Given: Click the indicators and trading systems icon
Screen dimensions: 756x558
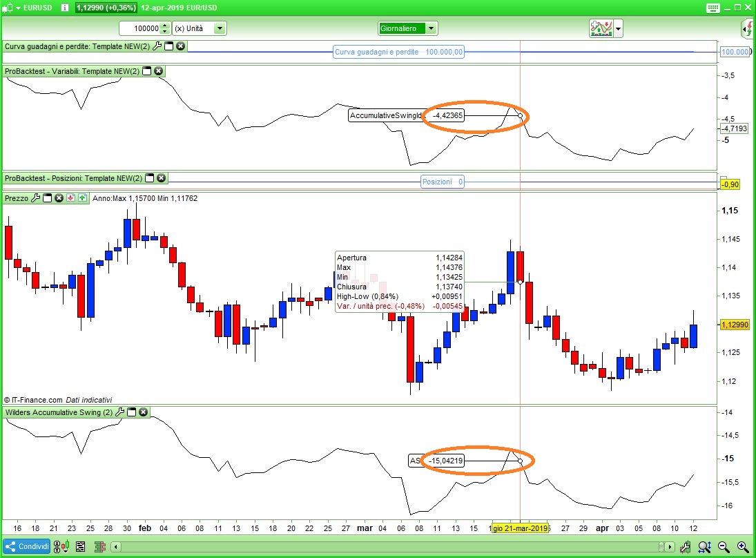Looking at the screenshot, I should click(601, 28).
